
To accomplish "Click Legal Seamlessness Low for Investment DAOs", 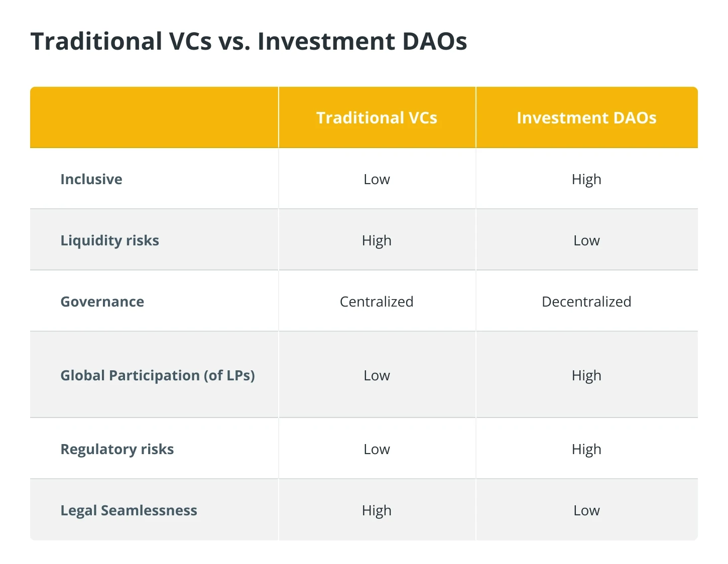I will pyautogui.click(x=586, y=510).
